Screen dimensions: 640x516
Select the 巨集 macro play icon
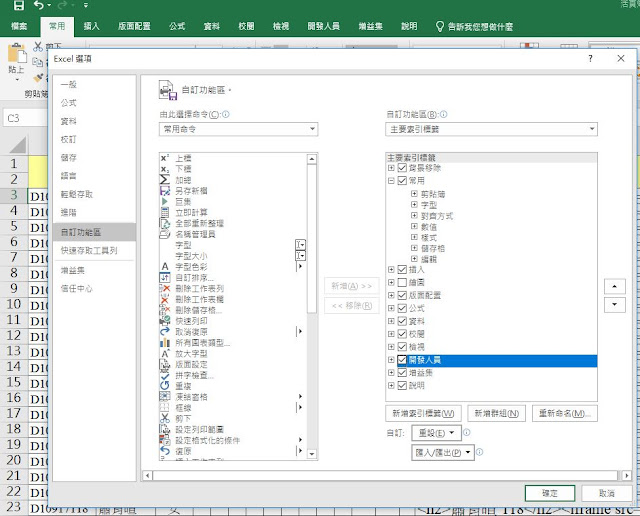pos(164,202)
